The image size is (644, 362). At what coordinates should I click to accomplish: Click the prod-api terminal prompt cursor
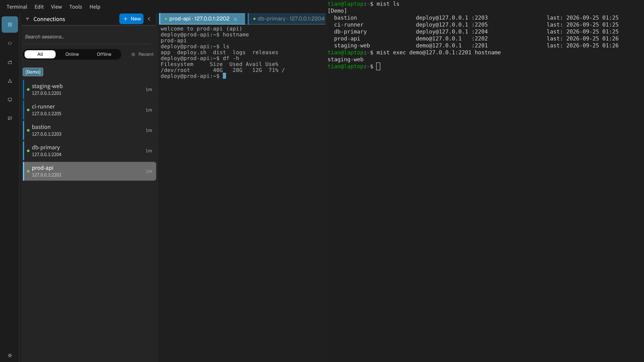pos(224,76)
